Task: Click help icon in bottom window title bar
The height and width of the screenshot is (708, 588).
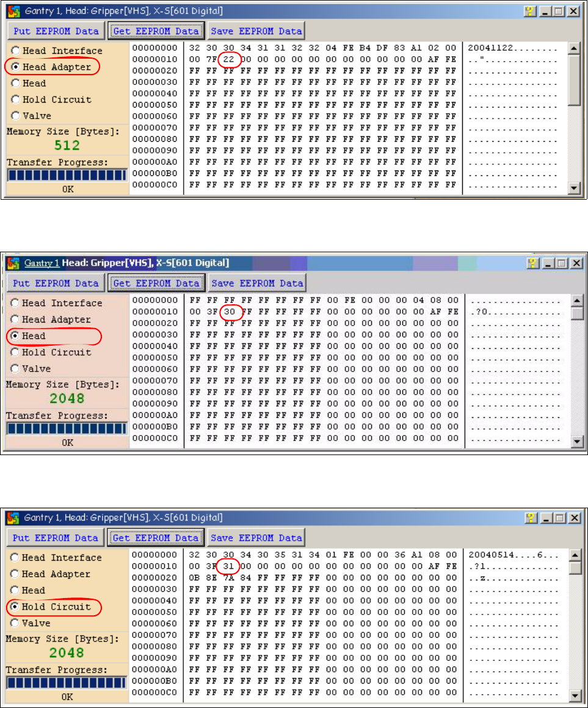Action: tap(531, 517)
